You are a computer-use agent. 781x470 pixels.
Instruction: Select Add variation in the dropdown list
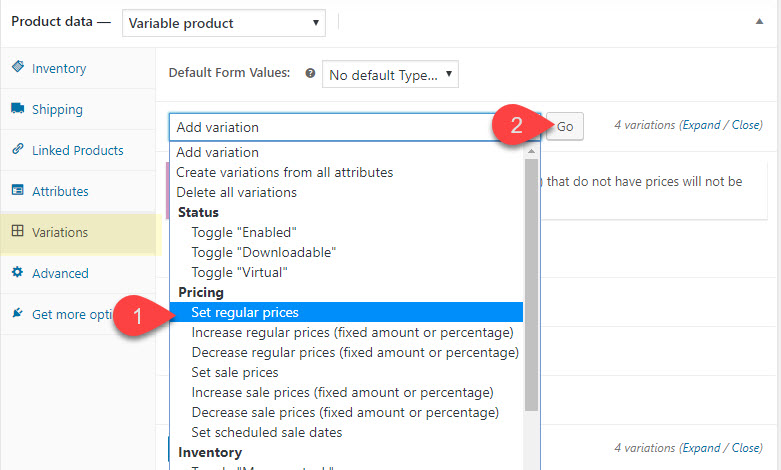347,152
